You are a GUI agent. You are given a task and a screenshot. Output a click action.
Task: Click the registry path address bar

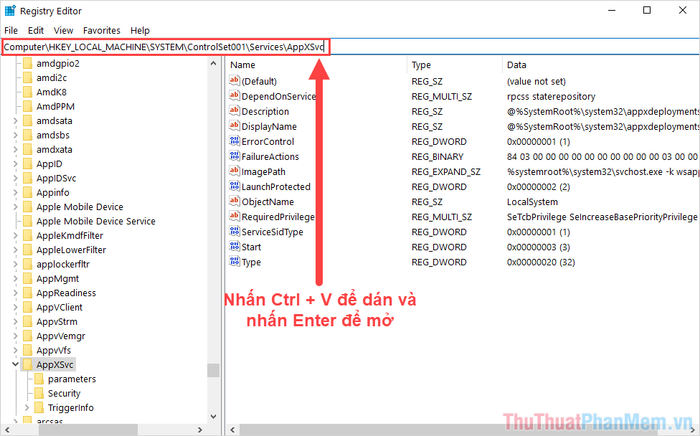tap(350, 47)
